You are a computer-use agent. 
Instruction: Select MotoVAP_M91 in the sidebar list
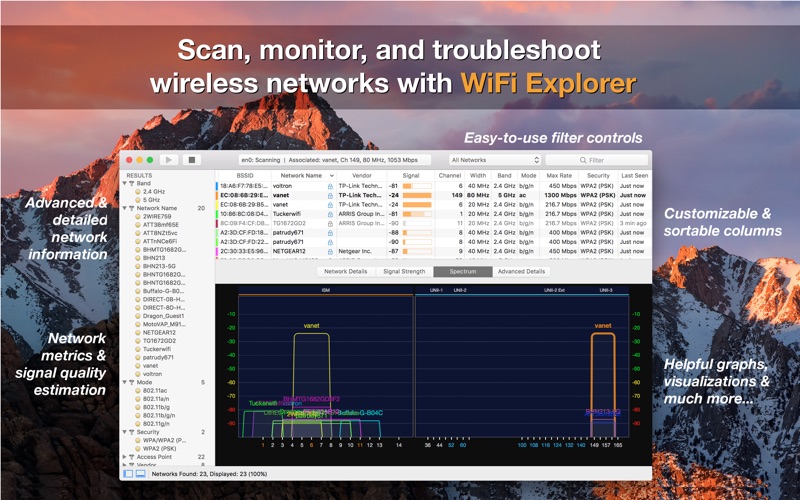[x=164, y=324]
